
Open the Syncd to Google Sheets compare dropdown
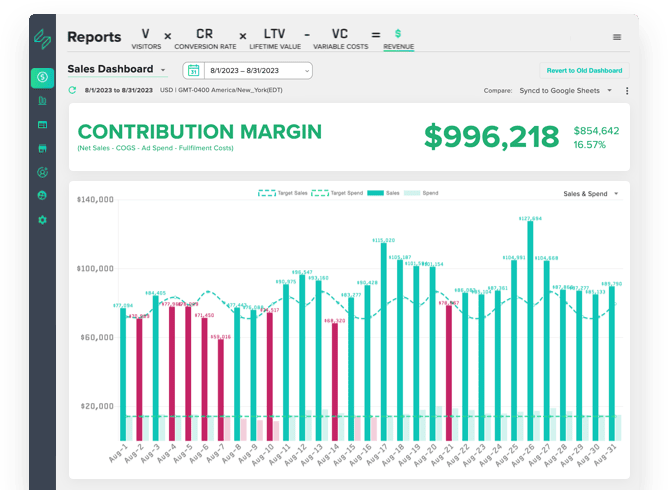pyautogui.click(x=565, y=91)
